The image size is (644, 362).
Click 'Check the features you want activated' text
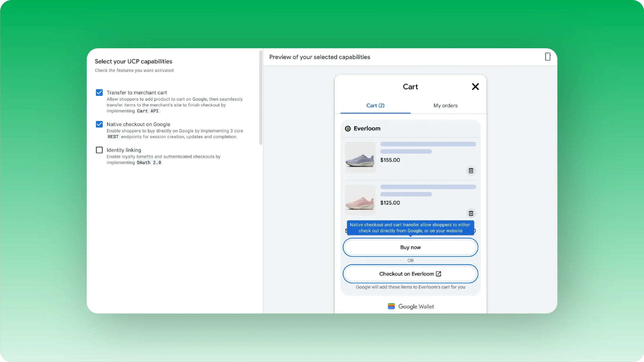tap(134, 70)
